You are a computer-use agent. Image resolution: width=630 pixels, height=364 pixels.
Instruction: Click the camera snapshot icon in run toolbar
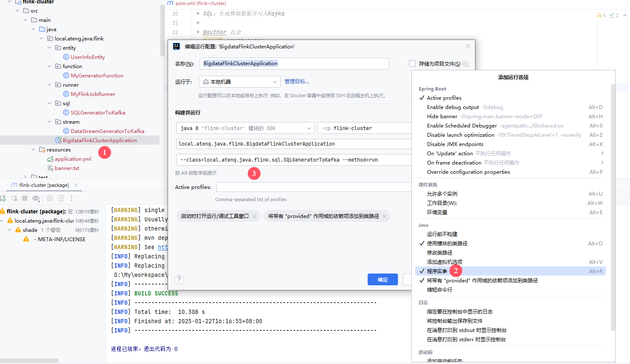tap(50, 198)
